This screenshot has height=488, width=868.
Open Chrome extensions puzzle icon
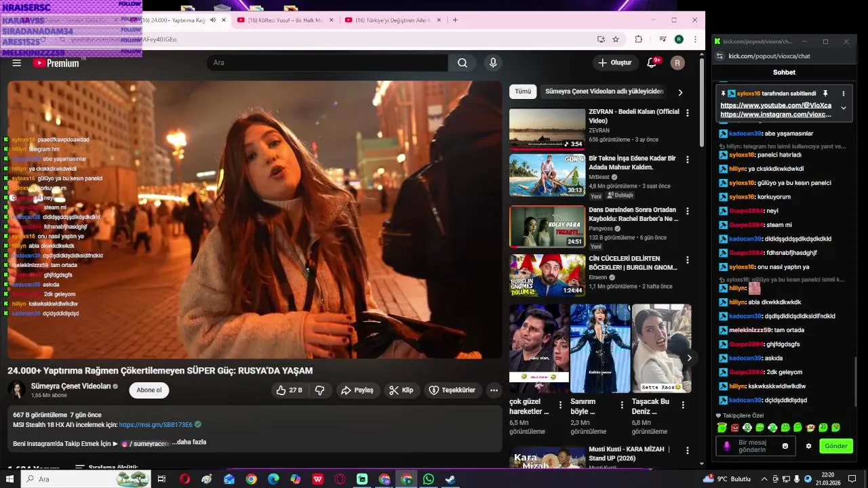(x=638, y=39)
